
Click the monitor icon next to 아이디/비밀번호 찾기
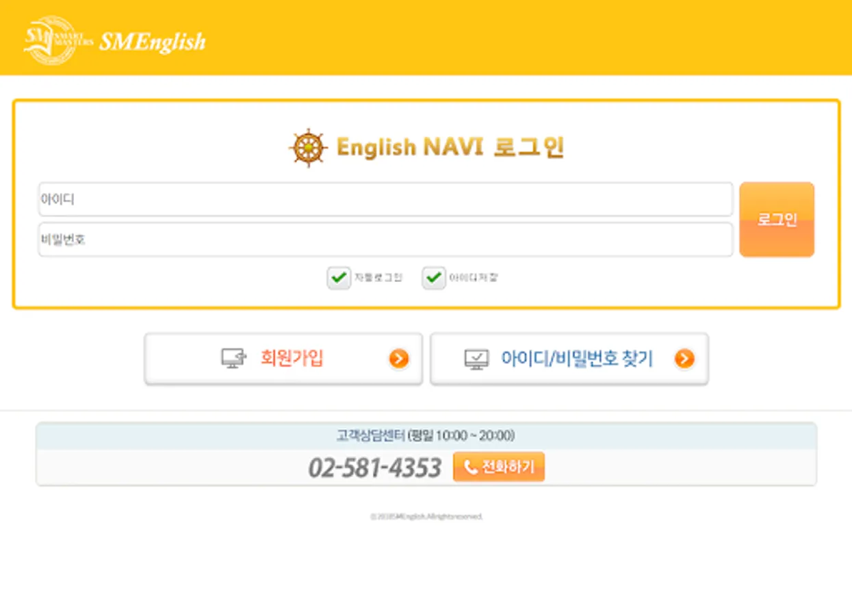(x=476, y=359)
